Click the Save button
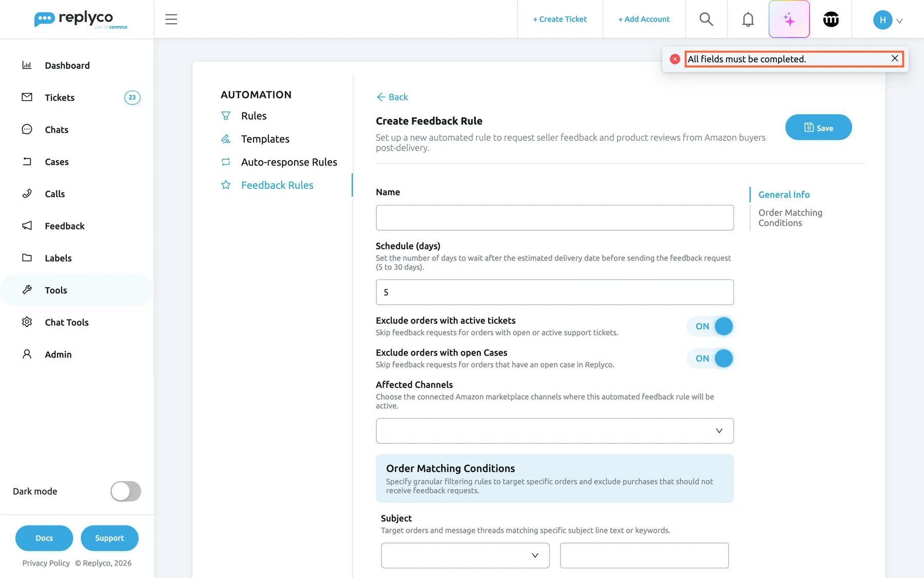Screen dimensions: 924x578 point(818,127)
